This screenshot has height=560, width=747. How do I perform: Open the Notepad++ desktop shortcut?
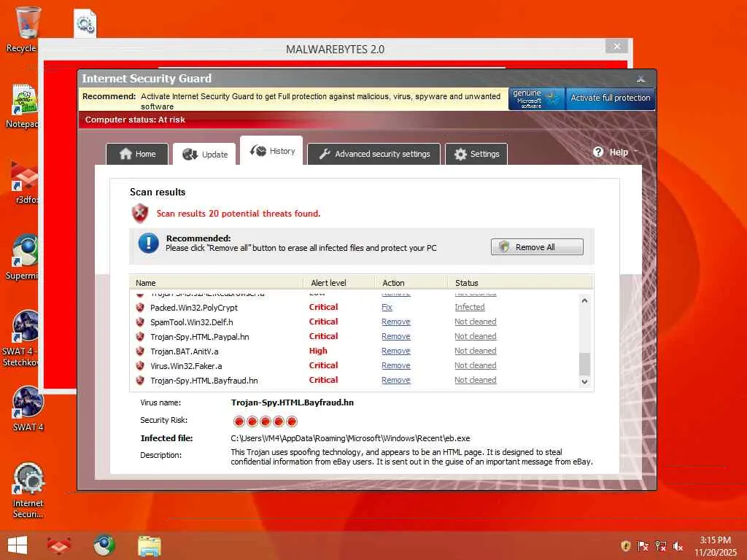click(22, 106)
